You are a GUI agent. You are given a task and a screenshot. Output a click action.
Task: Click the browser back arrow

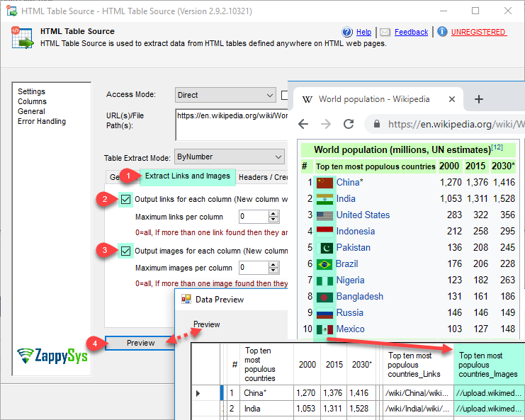coord(303,124)
